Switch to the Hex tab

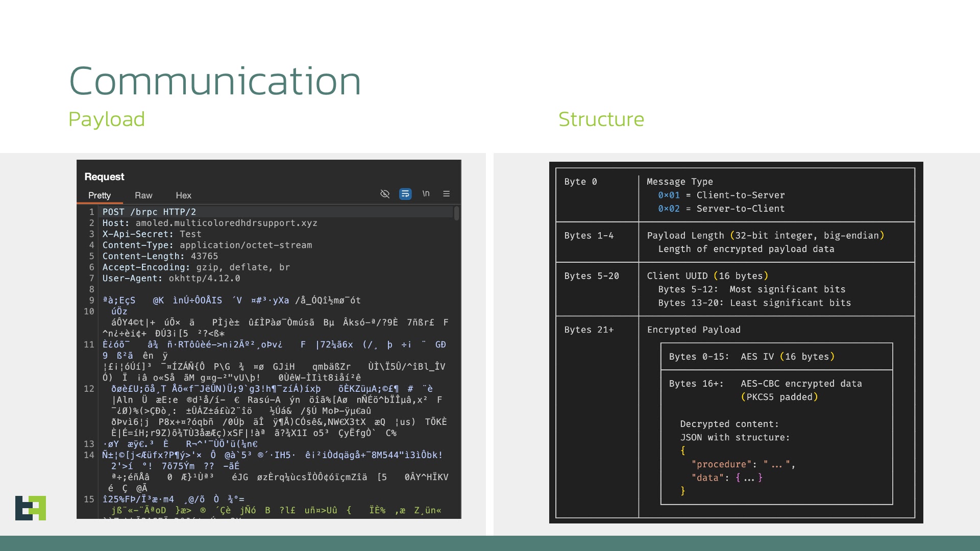click(x=183, y=195)
